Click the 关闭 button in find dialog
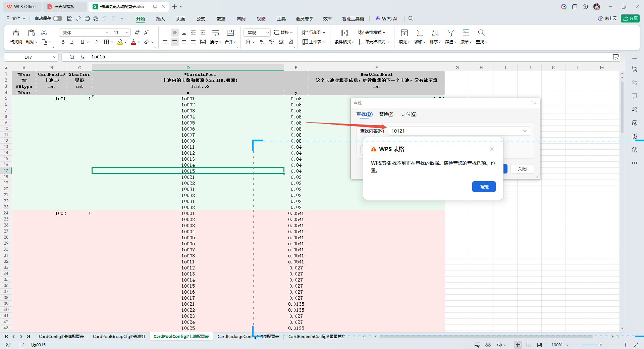 (522, 169)
